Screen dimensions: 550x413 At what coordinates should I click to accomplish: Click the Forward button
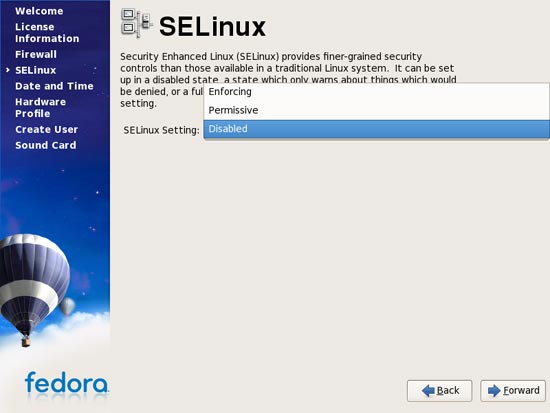pyautogui.click(x=513, y=391)
